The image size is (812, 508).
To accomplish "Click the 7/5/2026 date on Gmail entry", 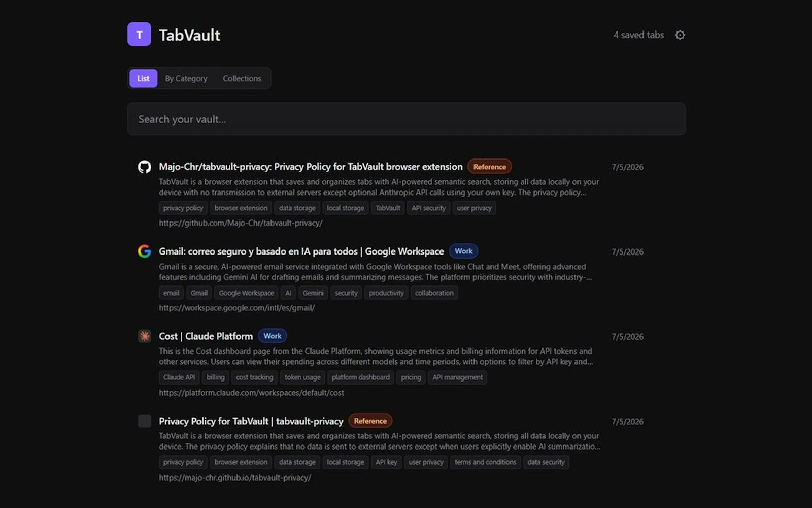I will [x=627, y=252].
